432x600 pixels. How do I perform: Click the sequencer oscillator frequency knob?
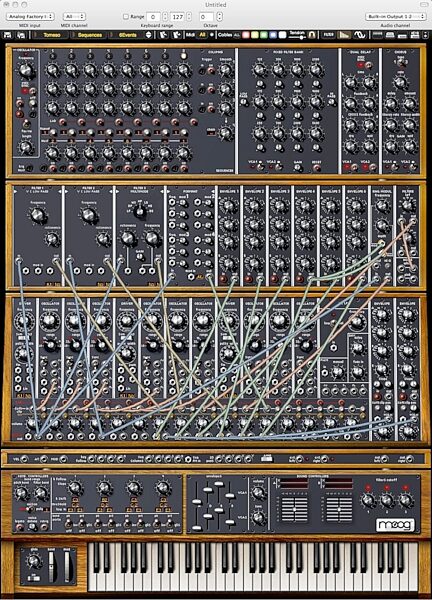click(x=25, y=70)
